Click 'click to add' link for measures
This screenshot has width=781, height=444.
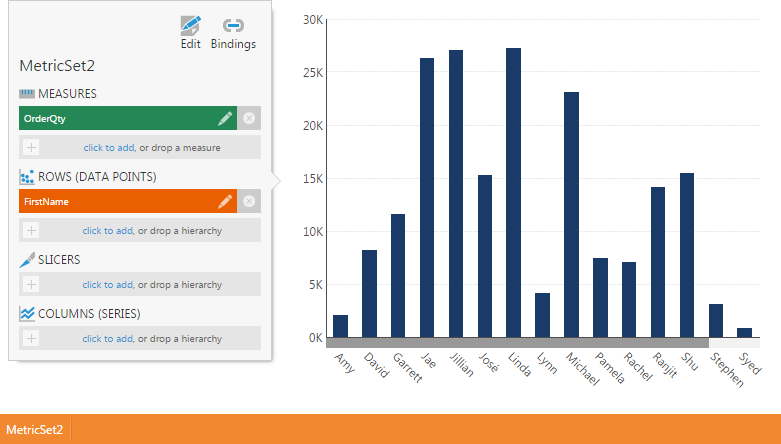[108, 148]
